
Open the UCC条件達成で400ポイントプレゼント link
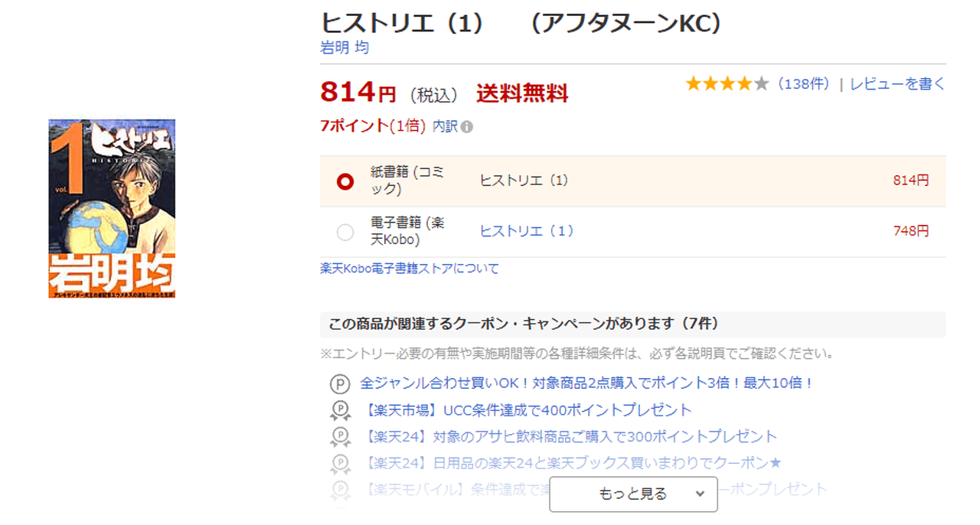tap(528, 411)
